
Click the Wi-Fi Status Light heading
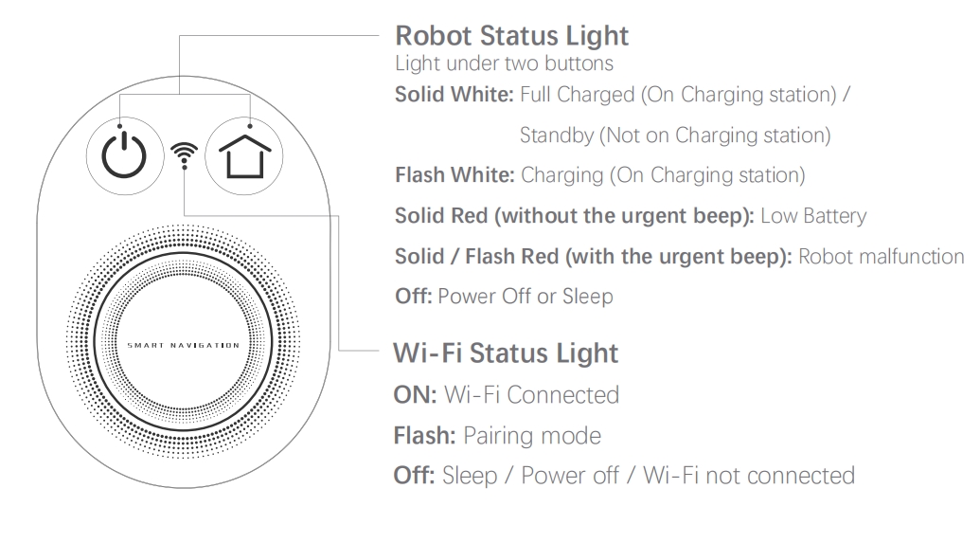point(506,353)
